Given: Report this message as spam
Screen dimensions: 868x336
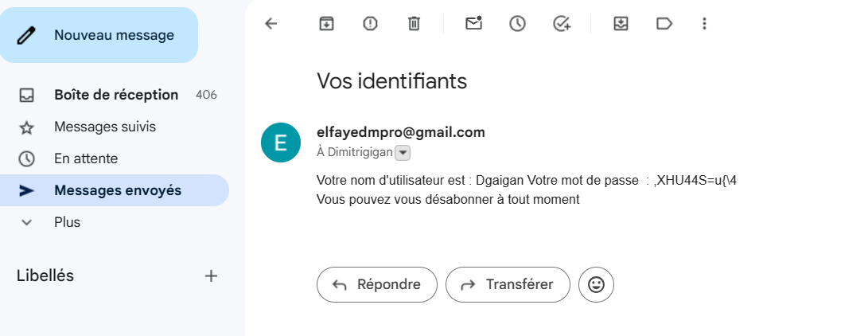Looking at the screenshot, I should pyautogui.click(x=370, y=24).
